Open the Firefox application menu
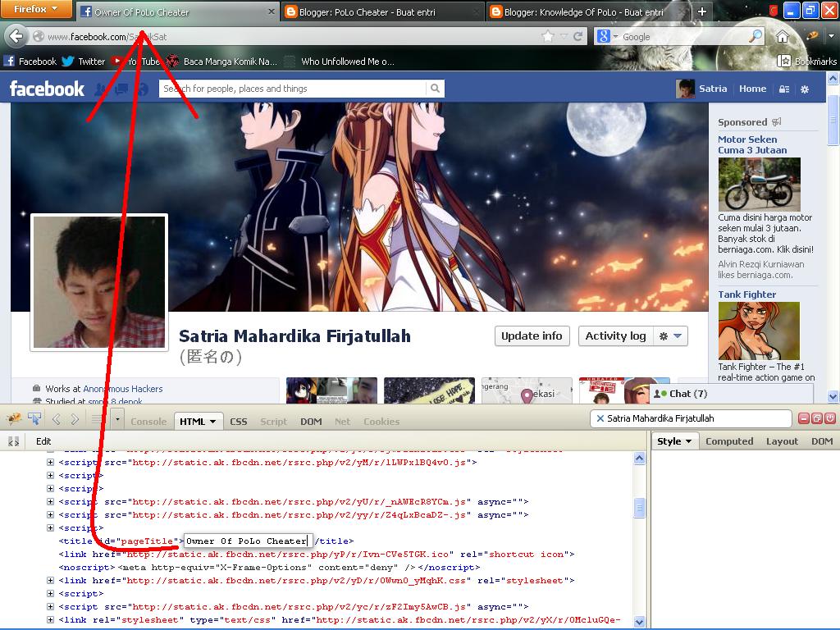 pos(36,9)
